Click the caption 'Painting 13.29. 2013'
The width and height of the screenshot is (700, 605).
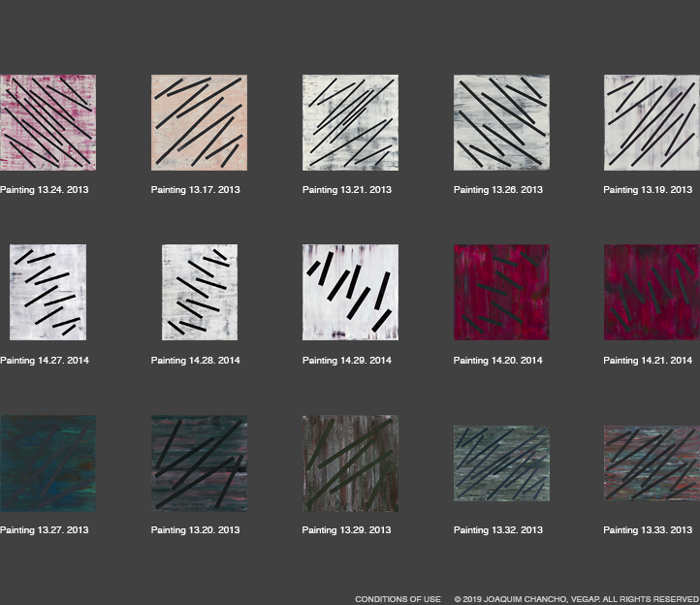(x=346, y=530)
